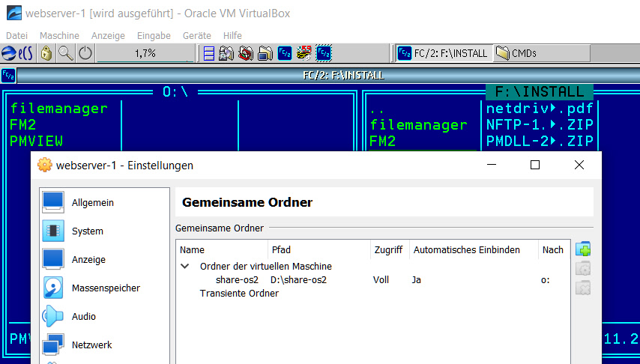Click the eCS start button

pyautogui.click(x=17, y=53)
